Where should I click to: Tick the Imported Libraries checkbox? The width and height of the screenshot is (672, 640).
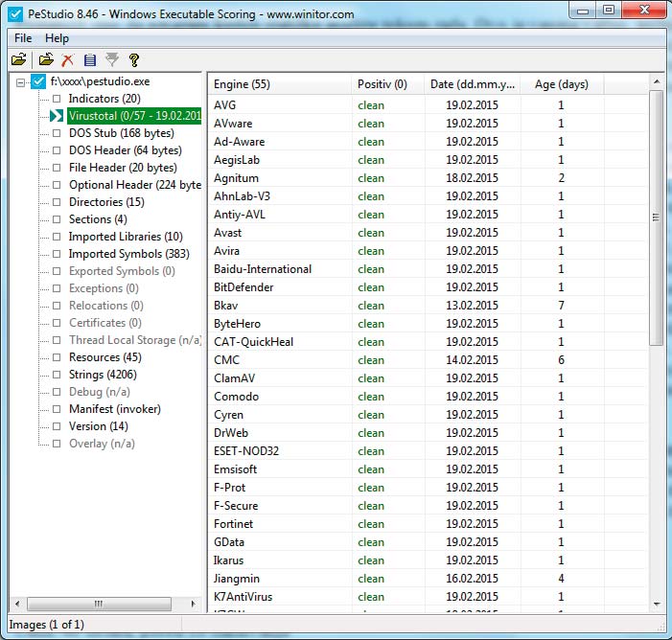click(x=57, y=237)
